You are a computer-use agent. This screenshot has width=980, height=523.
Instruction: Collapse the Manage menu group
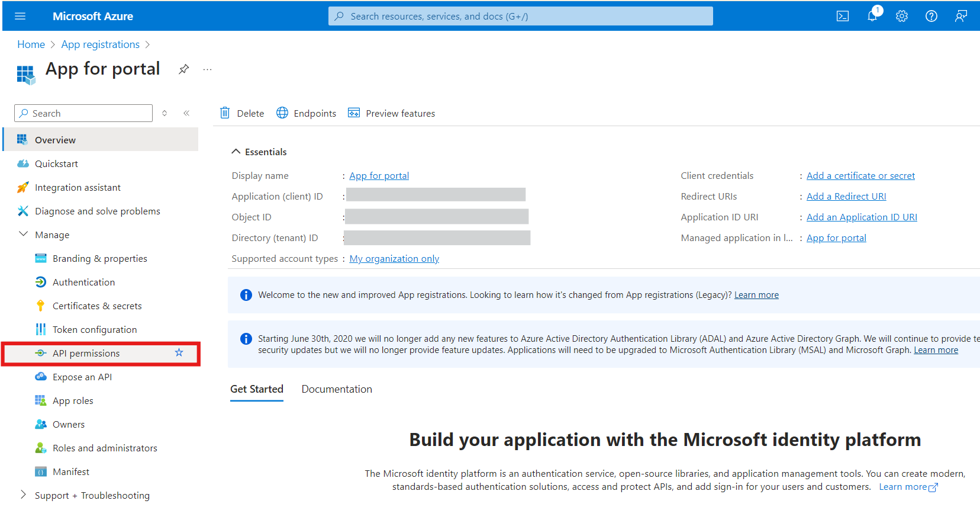tap(24, 235)
